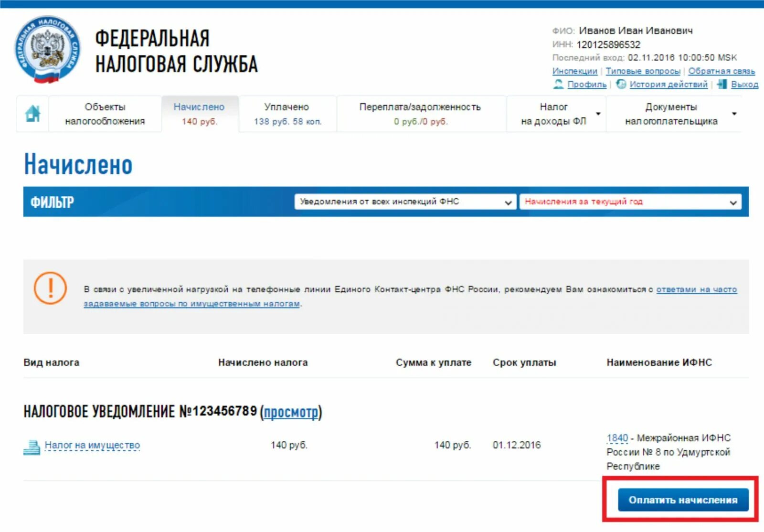This screenshot has height=532, width=764.
Task: Click the Оплатить начисления button
Action: (x=683, y=500)
